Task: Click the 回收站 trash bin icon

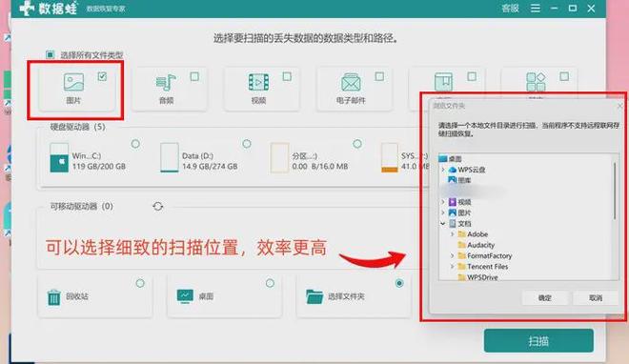Action: pyautogui.click(x=53, y=297)
